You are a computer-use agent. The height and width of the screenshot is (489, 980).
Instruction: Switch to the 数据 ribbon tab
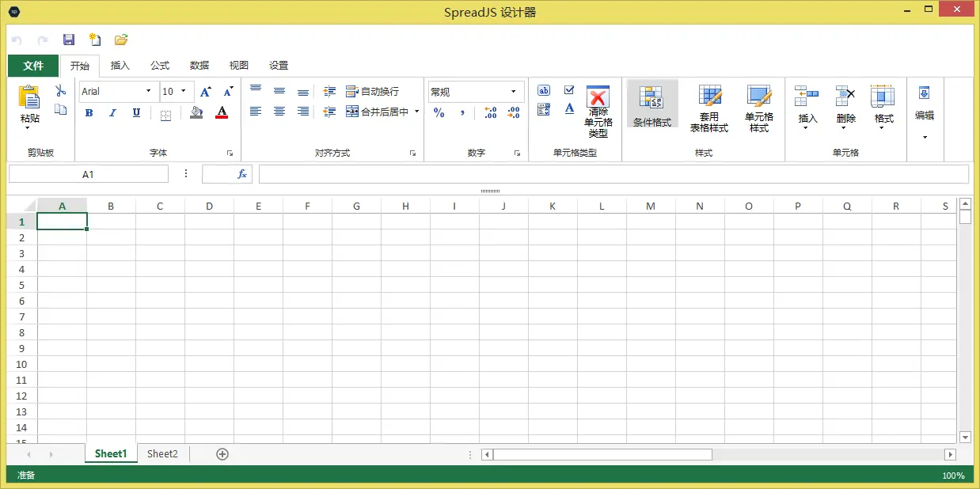point(199,66)
